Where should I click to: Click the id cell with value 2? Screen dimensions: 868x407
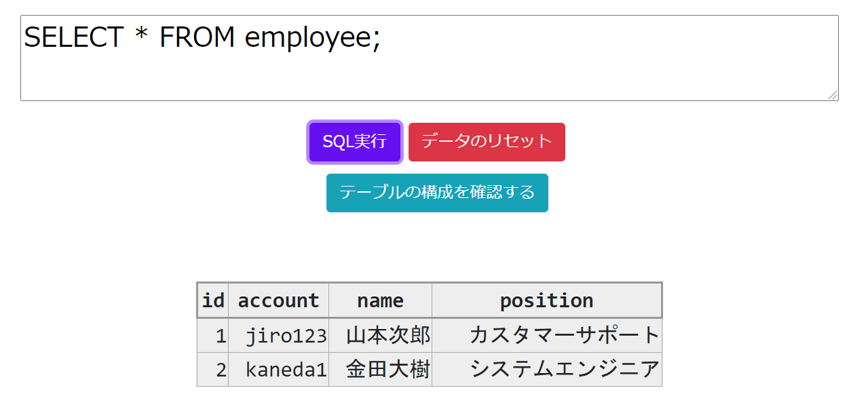(x=213, y=369)
